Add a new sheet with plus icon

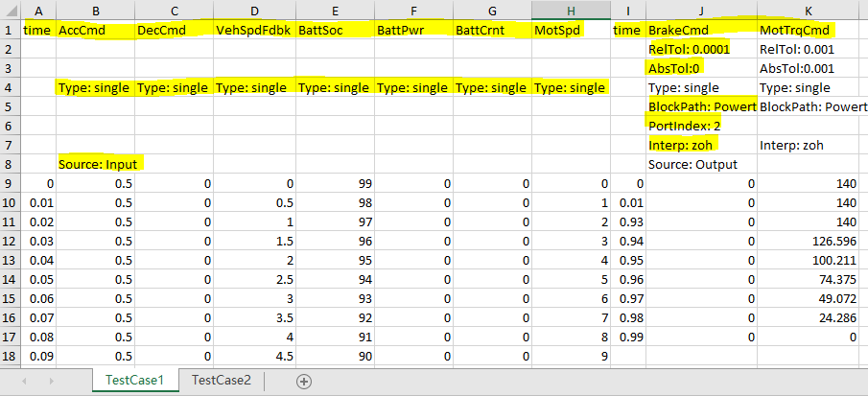click(304, 381)
